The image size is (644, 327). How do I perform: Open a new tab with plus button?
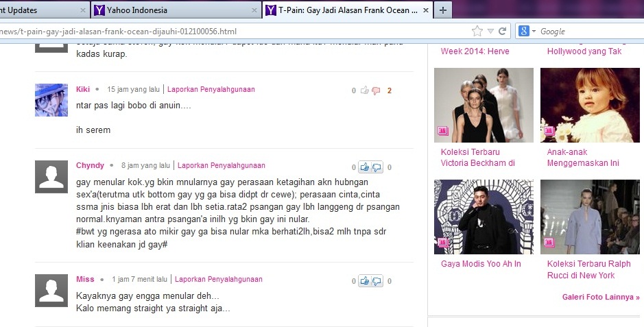click(443, 10)
